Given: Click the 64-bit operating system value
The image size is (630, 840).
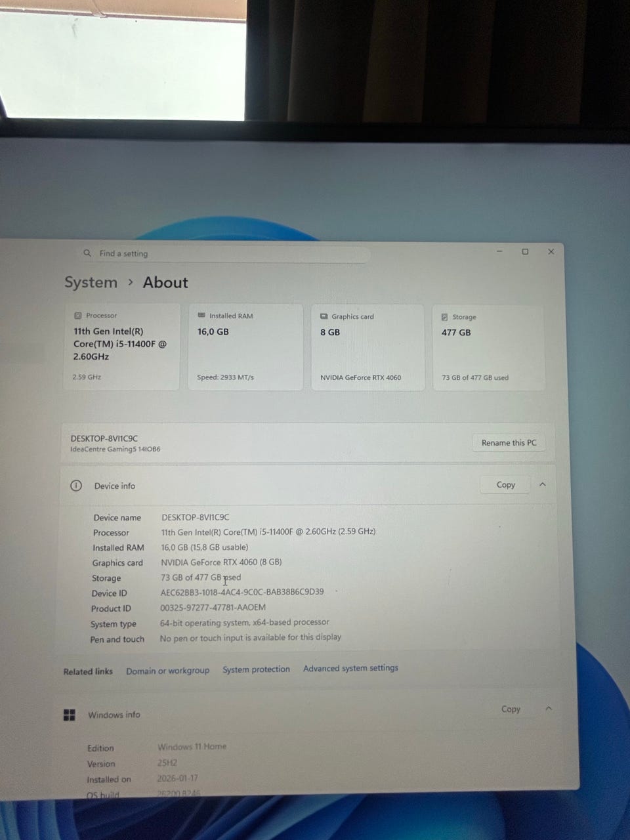Looking at the screenshot, I should pos(245,622).
